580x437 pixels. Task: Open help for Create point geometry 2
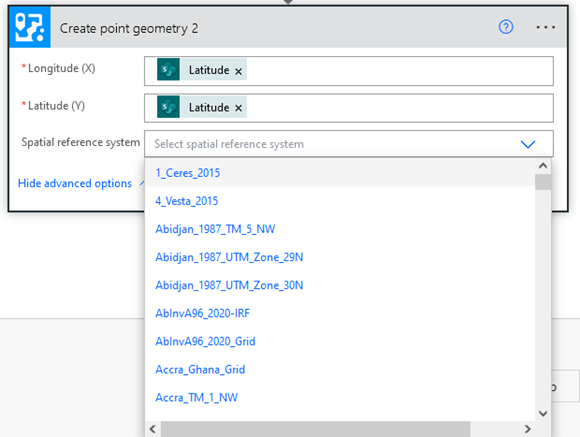[x=506, y=27]
